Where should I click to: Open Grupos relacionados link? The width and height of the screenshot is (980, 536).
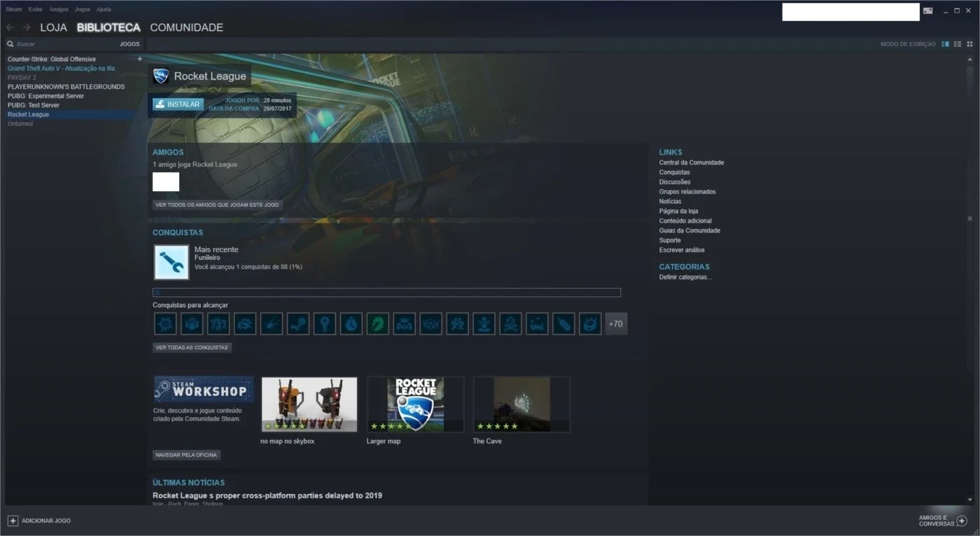click(x=687, y=192)
